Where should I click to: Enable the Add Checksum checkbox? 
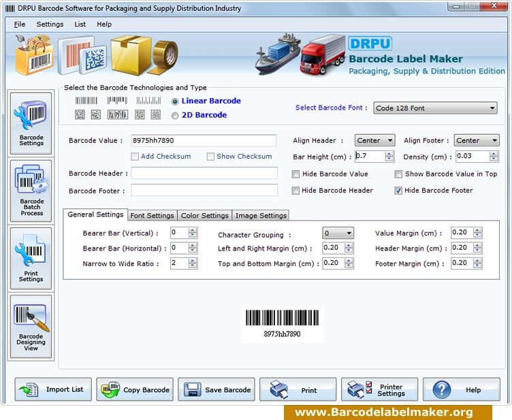(x=135, y=157)
